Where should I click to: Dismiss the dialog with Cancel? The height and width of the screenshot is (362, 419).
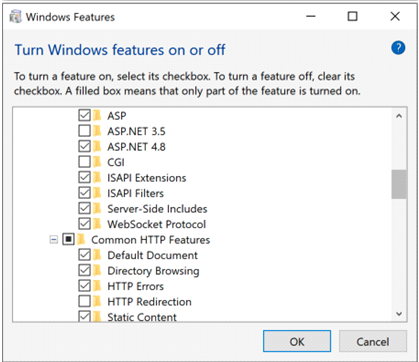373,341
